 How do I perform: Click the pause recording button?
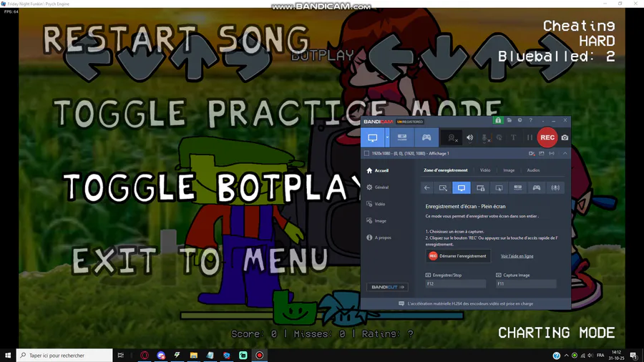tap(530, 138)
